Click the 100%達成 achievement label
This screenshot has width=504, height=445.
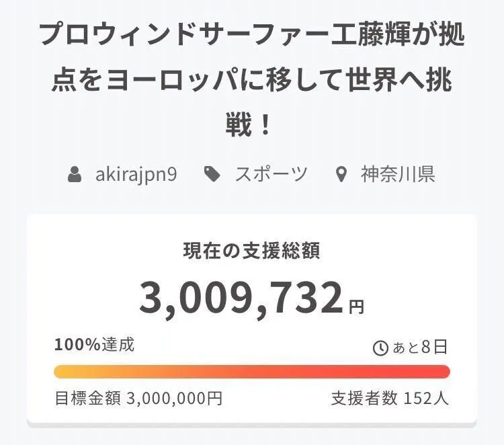click(94, 345)
